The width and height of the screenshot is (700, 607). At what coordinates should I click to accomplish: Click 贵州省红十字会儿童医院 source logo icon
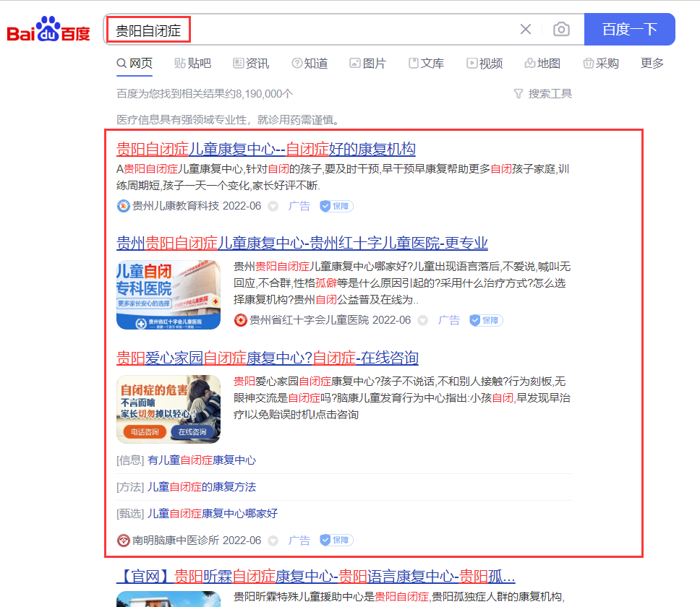tap(241, 320)
